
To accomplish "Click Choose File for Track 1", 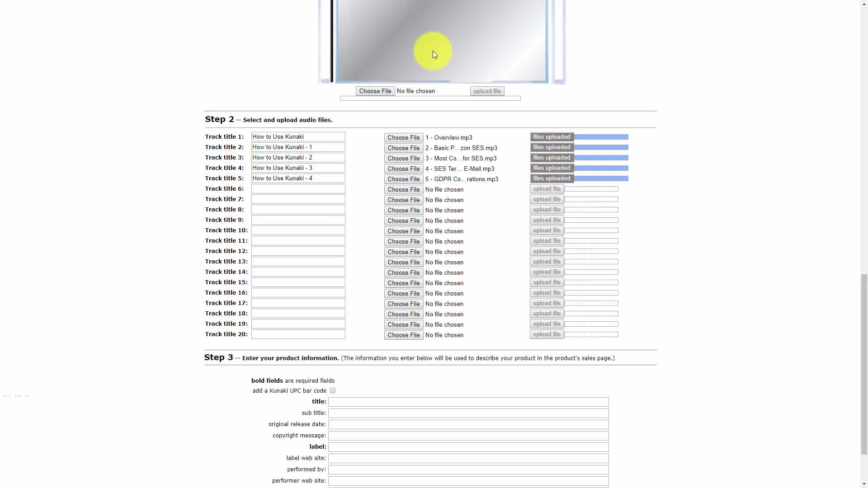I will coord(404,137).
